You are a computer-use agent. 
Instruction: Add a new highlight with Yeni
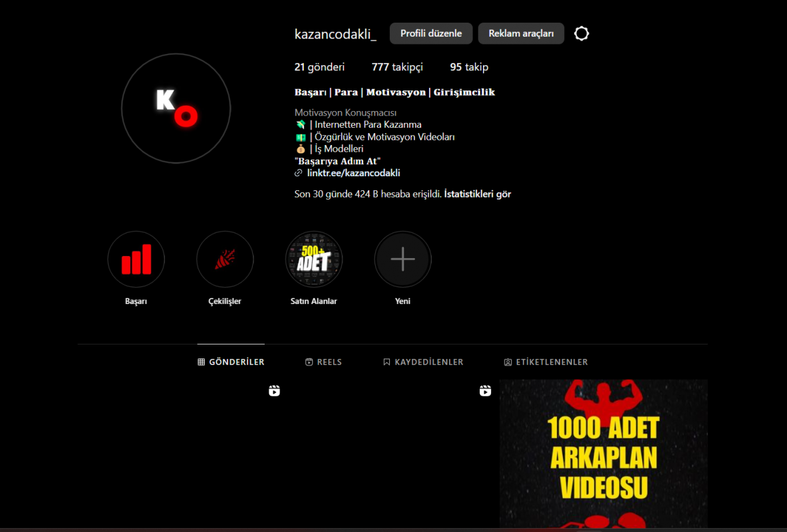pos(402,259)
